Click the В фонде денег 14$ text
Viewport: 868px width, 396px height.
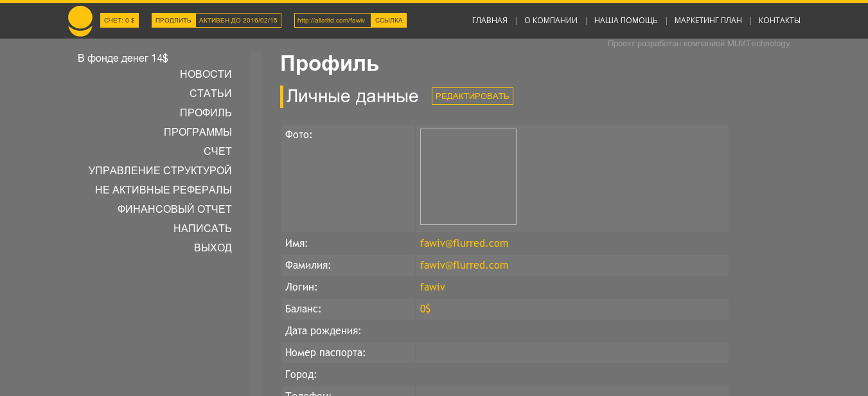[123, 59]
